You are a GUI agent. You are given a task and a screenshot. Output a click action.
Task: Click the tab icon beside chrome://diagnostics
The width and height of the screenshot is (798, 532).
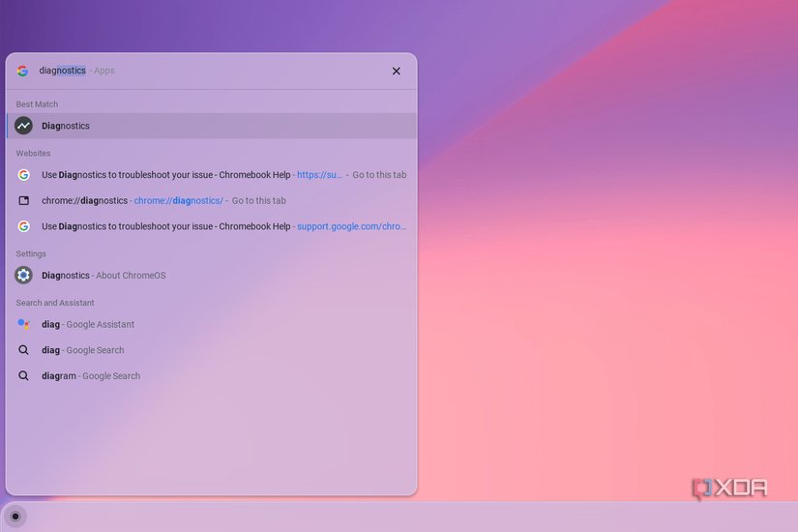(23, 200)
